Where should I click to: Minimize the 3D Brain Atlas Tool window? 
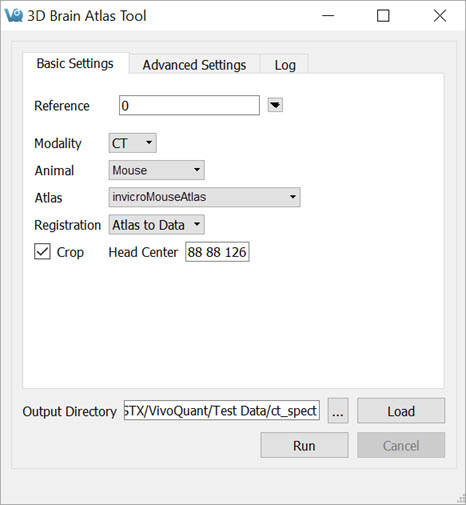328,15
